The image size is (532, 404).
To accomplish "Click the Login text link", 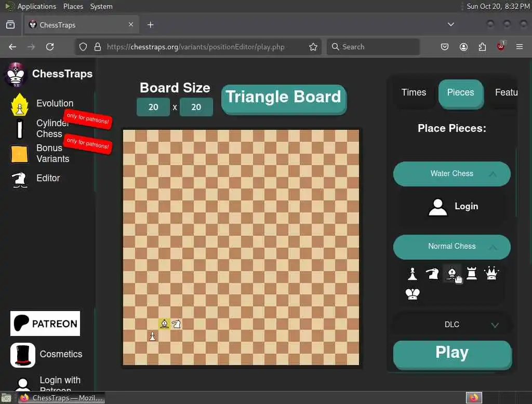I will click(x=466, y=207).
